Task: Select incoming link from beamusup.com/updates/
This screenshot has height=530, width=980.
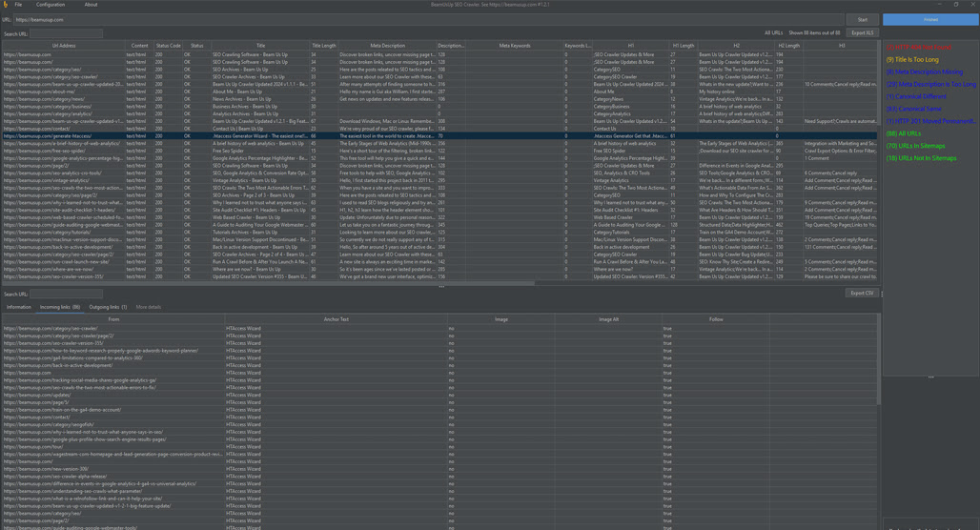Action: pyautogui.click(x=439, y=395)
